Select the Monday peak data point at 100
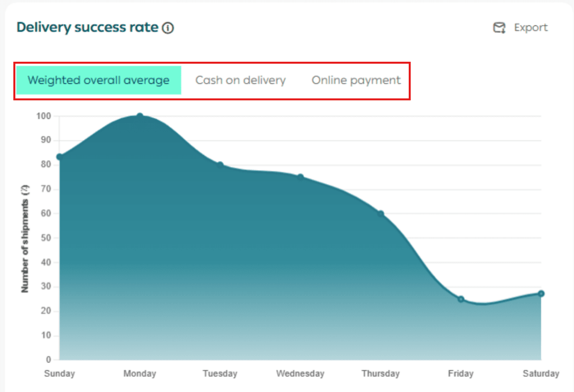The image size is (574, 392). click(140, 116)
